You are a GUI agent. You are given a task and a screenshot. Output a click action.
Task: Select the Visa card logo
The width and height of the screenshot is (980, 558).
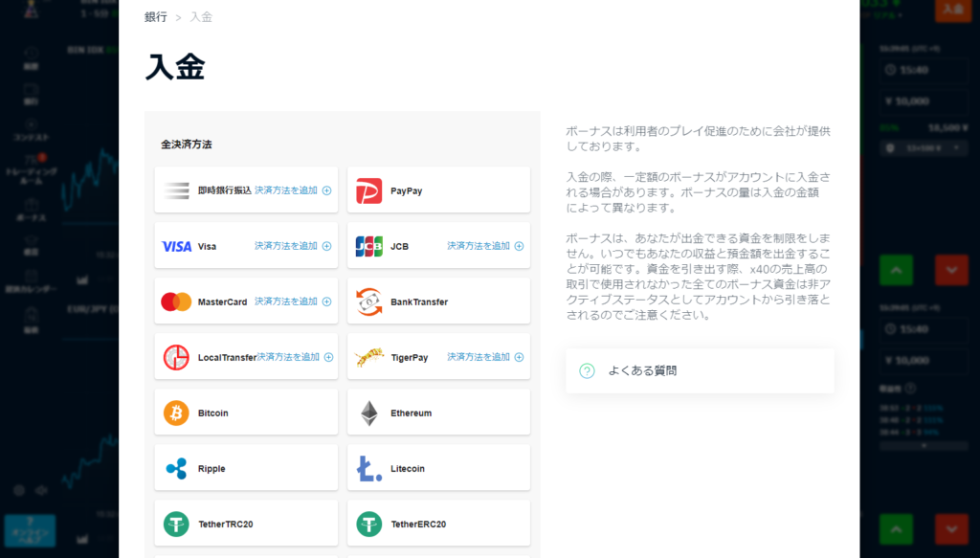(176, 246)
